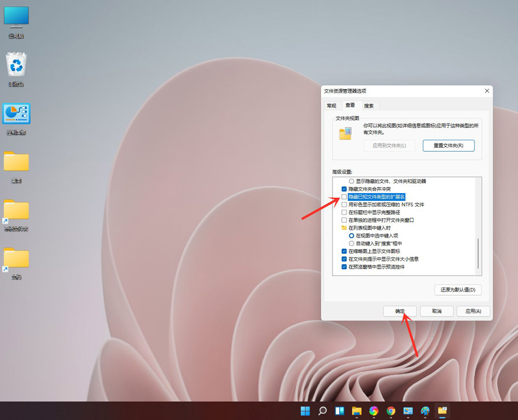The height and width of the screenshot is (420, 518).
Task: Check 用彩色显示加密或压缩的 NTFS 文件
Action: tap(344, 205)
